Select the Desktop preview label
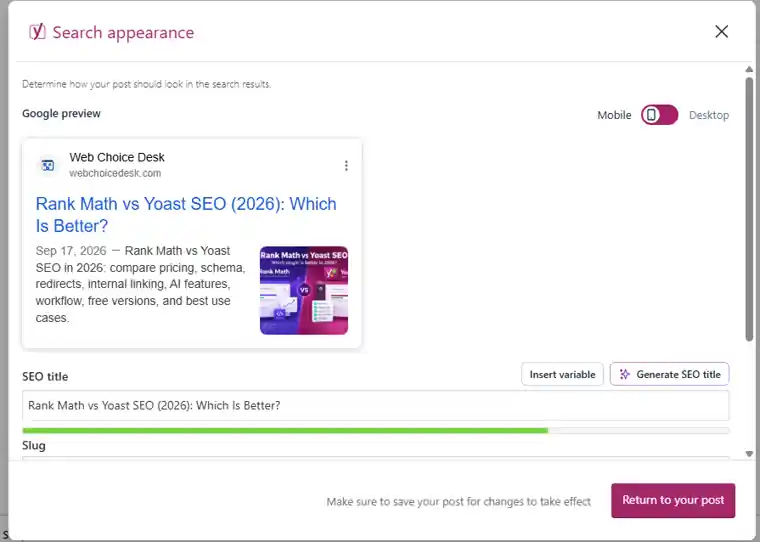 coord(709,115)
